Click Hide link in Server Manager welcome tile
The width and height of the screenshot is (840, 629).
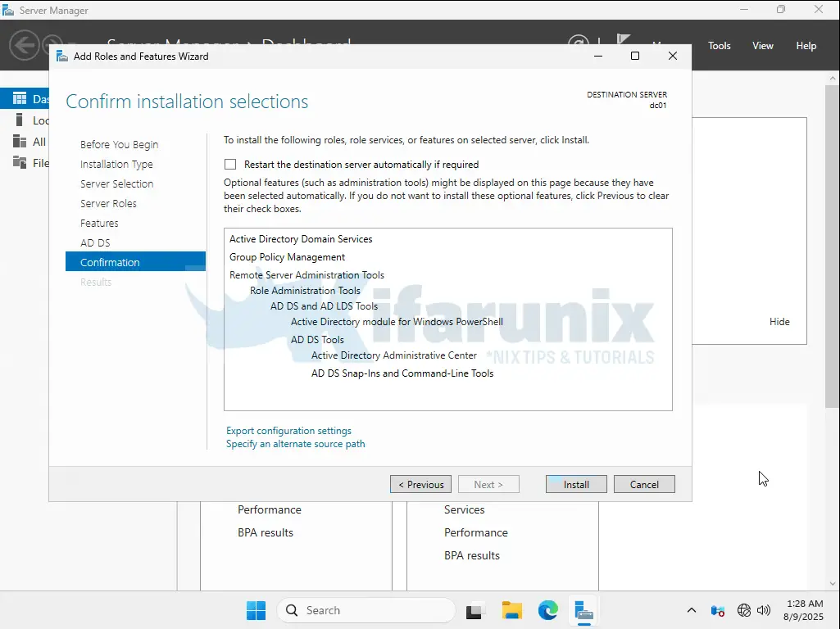pos(779,322)
